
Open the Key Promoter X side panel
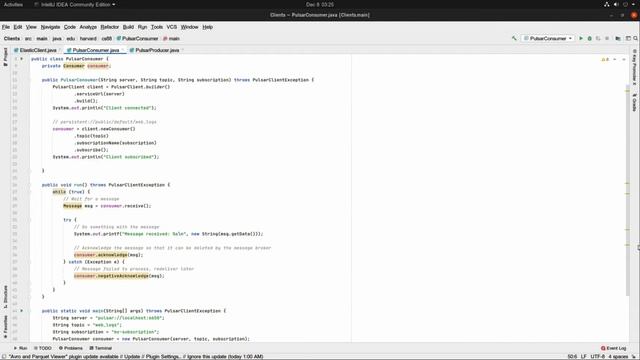(x=635, y=67)
